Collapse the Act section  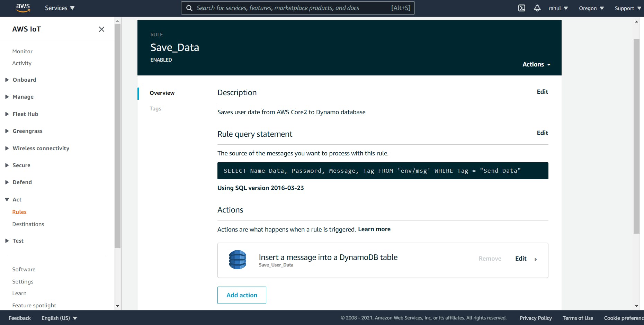coord(13,199)
